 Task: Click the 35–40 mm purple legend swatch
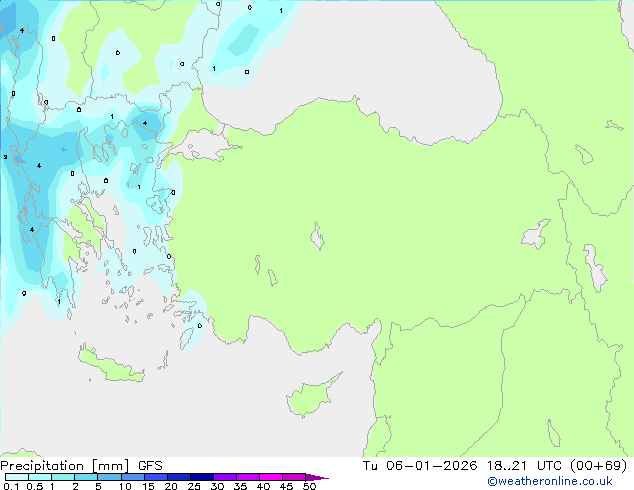coord(247,477)
